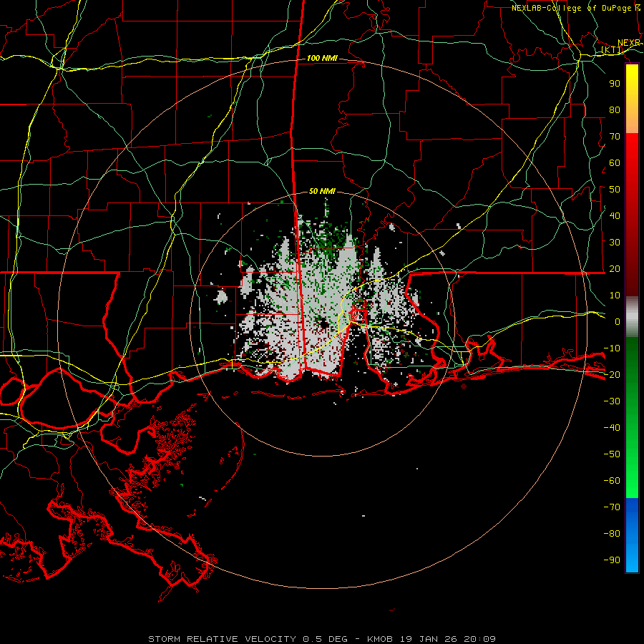This screenshot has height=644, width=644.
Task: Click the "[KT]" units label above scale
Action: pyautogui.click(x=612, y=50)
